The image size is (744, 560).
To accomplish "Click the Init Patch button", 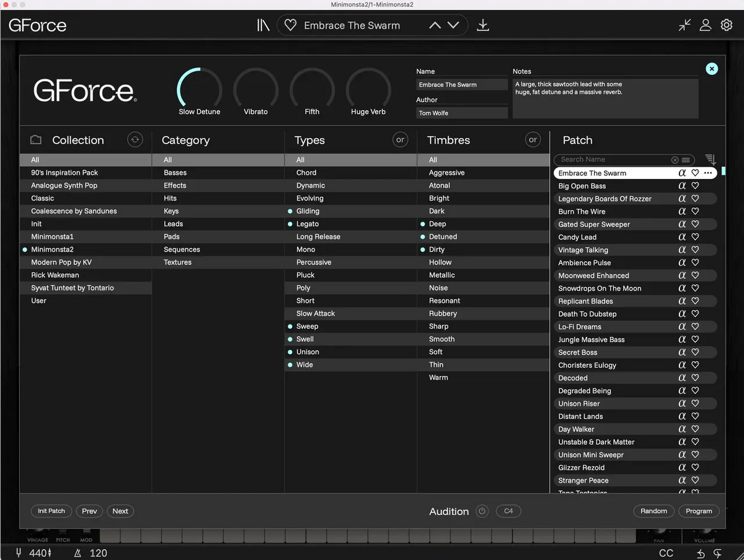I will click(51, 511).
